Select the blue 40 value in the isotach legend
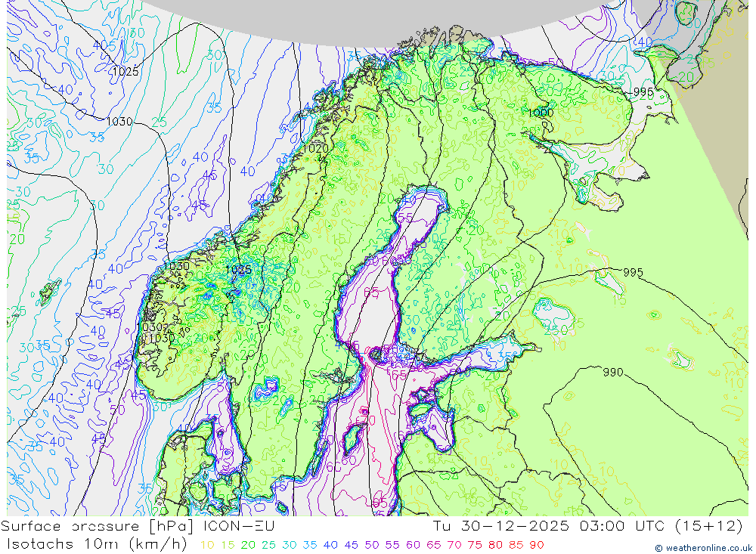Screen dimensions: 756x554 (x=331, y=546)
